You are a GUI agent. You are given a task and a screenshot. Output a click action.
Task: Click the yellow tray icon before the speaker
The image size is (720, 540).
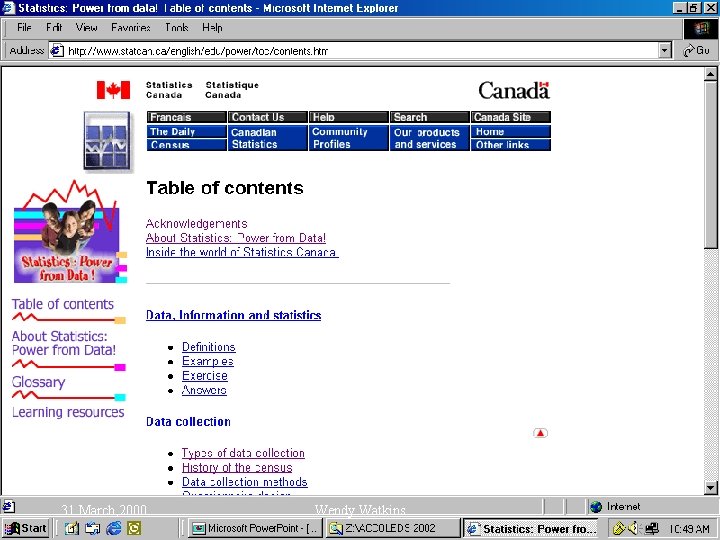[x=619, y=529]
